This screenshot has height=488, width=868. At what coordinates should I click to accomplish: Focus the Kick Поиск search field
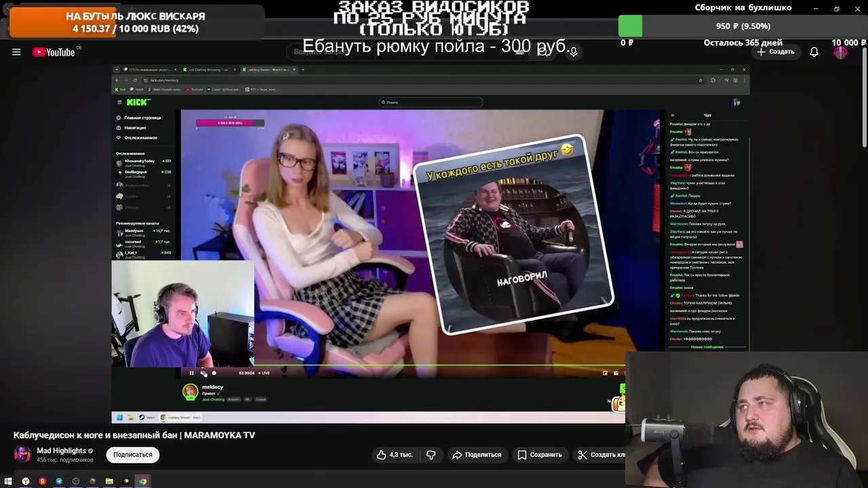tap(431, 102)
